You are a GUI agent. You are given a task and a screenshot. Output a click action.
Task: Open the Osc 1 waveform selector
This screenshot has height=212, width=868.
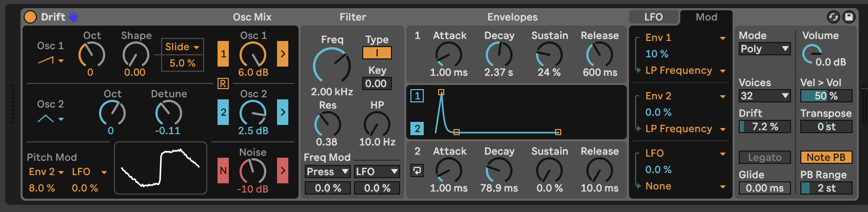[x=51, y=60]
